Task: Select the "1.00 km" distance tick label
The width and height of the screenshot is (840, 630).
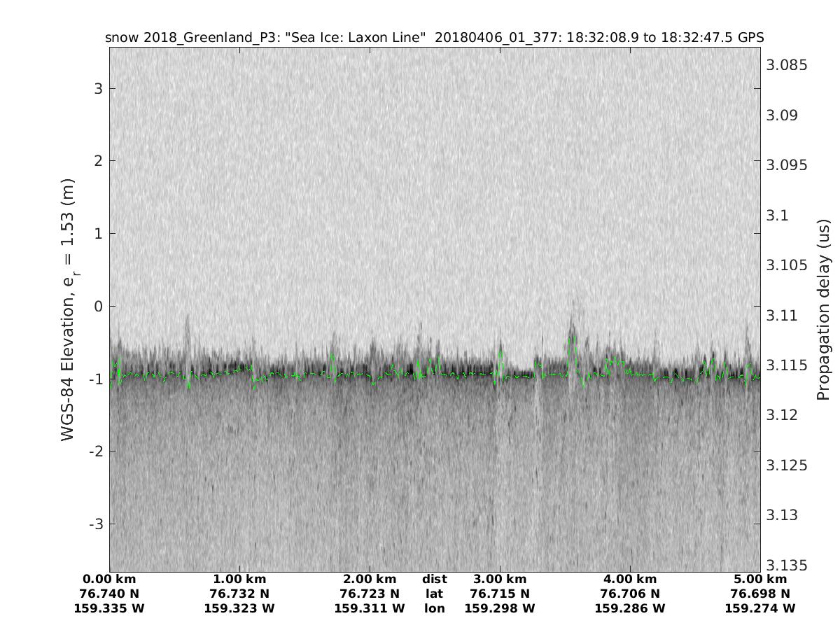Action: coord(239,580)
